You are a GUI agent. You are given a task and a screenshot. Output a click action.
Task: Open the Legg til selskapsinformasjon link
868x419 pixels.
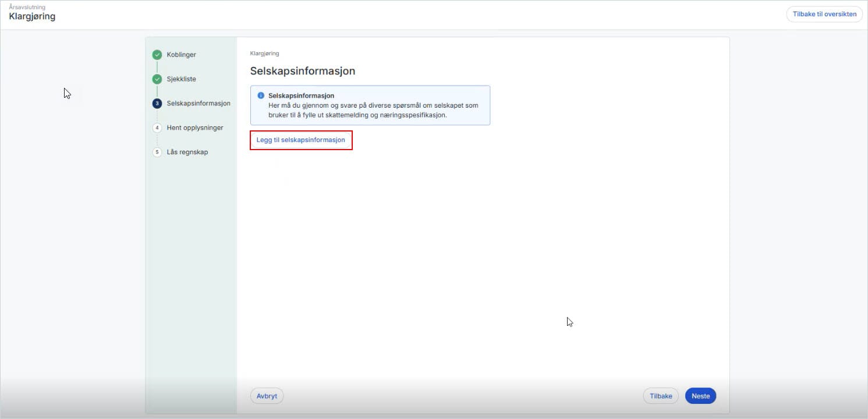(x=301, y=140)
